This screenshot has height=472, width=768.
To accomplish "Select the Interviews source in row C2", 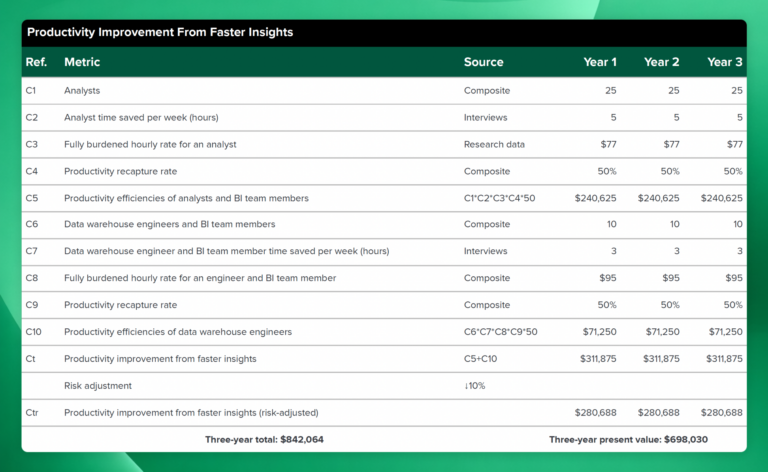I will pos(485,118).
